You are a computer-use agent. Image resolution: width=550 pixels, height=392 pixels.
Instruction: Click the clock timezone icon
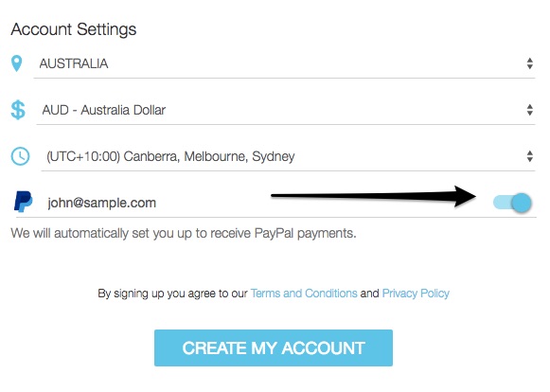click(x=20, y=156)
